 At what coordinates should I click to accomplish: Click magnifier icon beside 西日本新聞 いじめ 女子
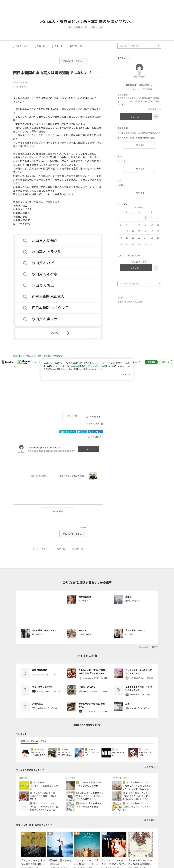(25, 308)
